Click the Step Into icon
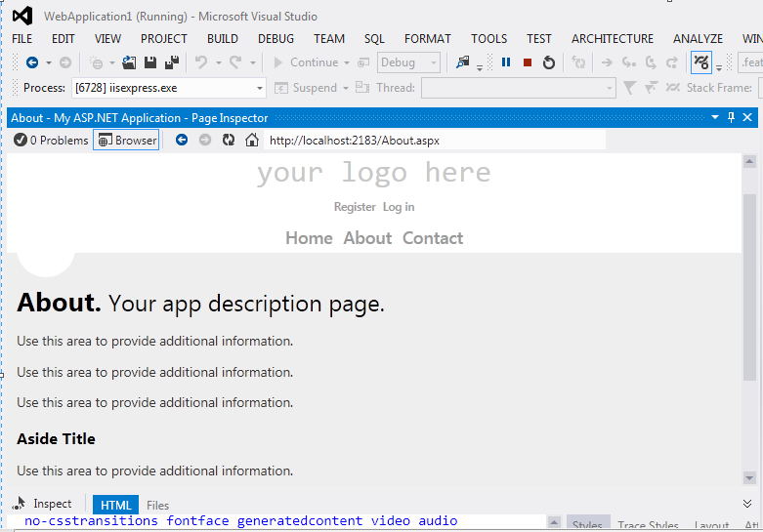Viewport: 763px width, 532px height. pyautogui.click(x=629, y=62)
